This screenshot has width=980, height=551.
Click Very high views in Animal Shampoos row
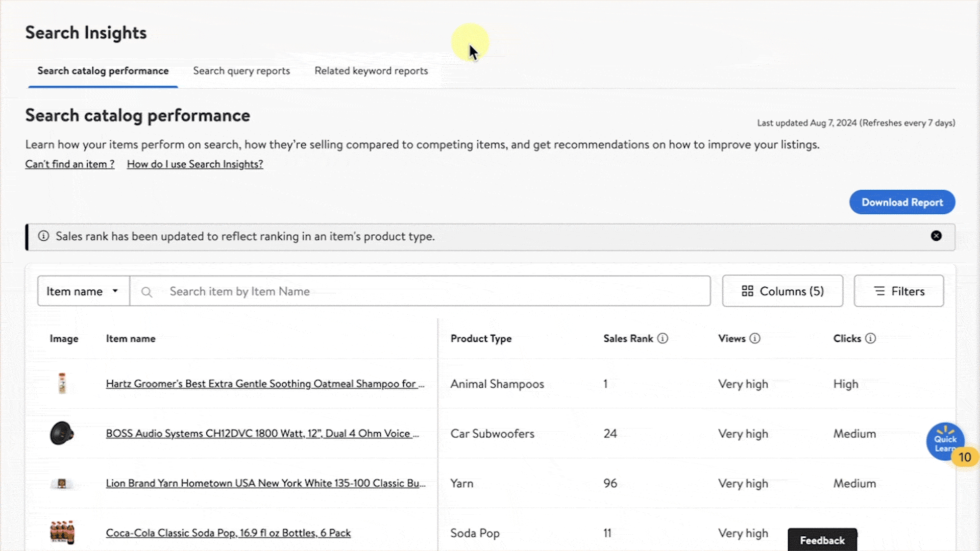(x=743, y=384)
